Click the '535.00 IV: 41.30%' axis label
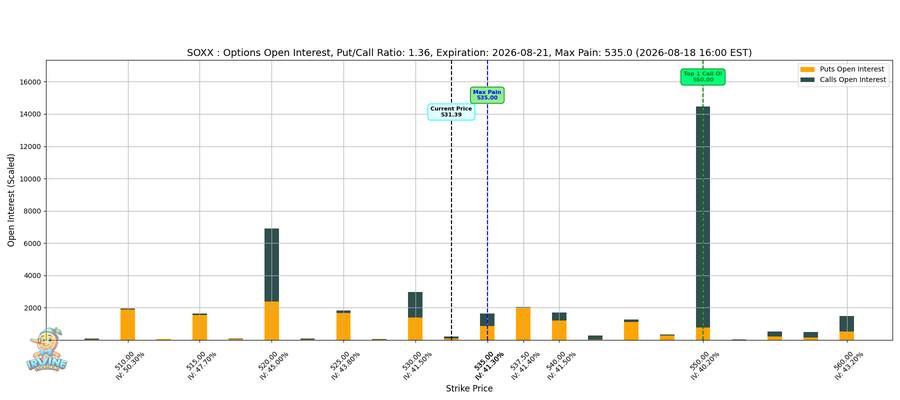900x400 pixels. [490, 364]
